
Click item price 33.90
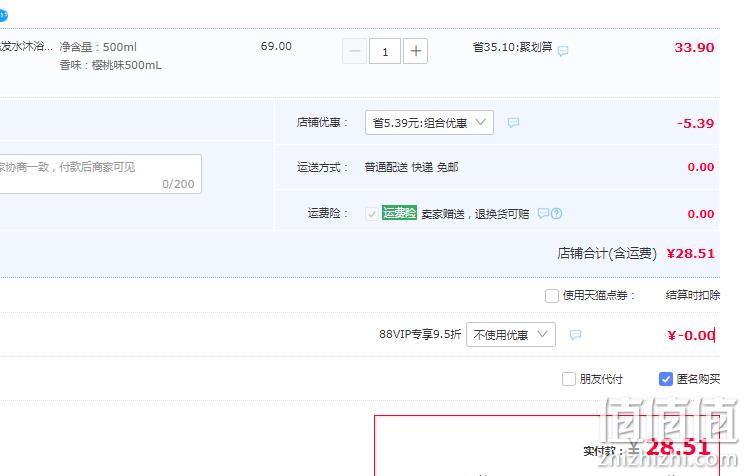(x=694, y=48)
